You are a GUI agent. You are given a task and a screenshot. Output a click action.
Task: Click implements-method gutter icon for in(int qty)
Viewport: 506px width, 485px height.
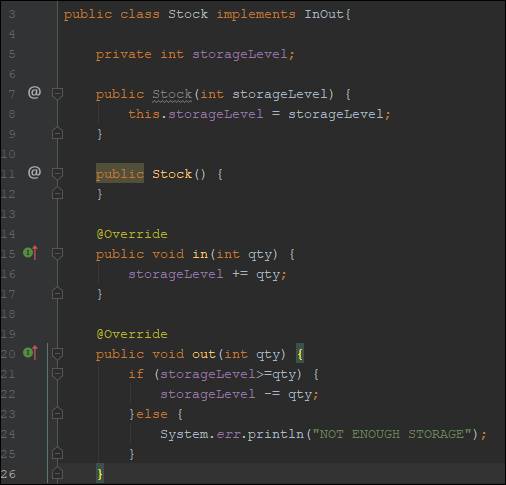(x=31, y=253)
